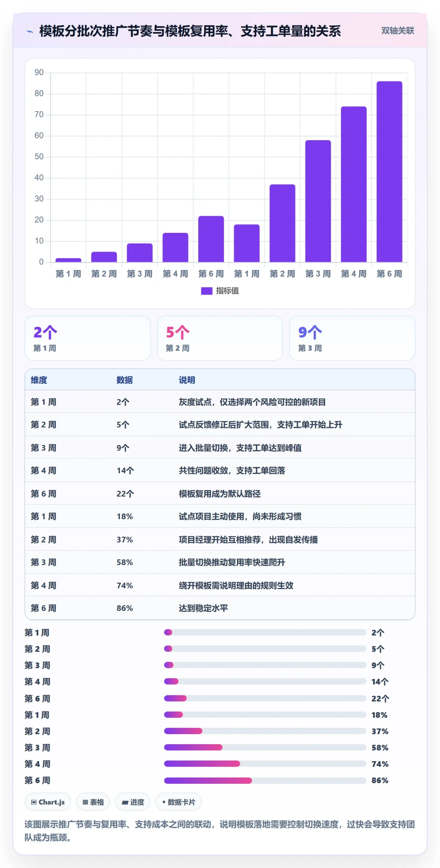Click the description 灰度试点，仅选择两个风险可控的新项目
The width and height of the screenshot is (440, 868).
(x=252, y=402)
